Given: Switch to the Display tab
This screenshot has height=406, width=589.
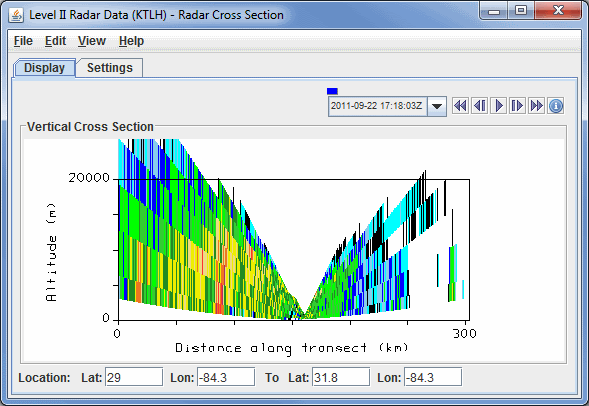Looking at the screenshot, I should click(44, 68).
